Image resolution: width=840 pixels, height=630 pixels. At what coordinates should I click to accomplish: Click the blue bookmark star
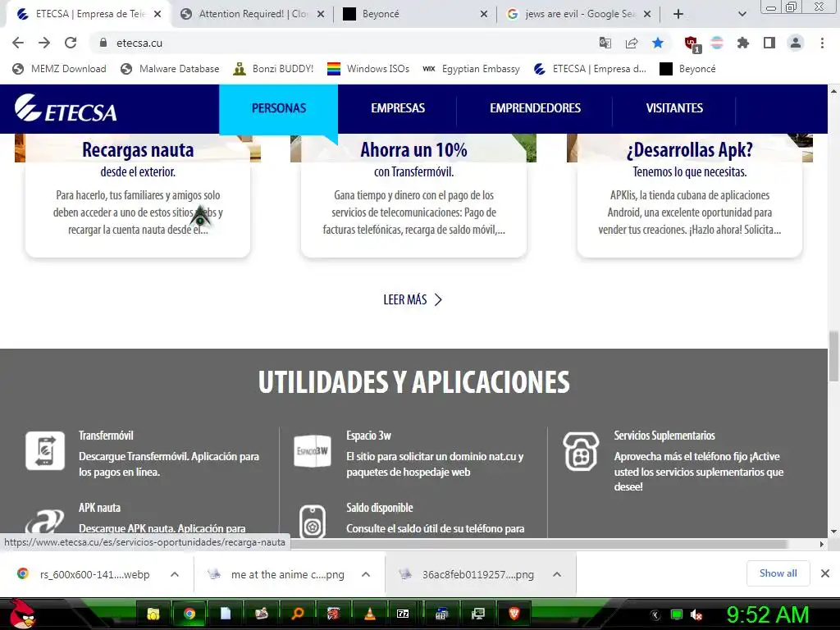point(658,43)
